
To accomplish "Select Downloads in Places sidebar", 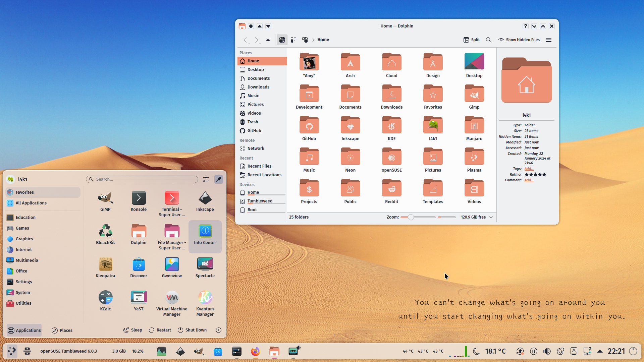I will pyautogui.click(x=262, y=87).
